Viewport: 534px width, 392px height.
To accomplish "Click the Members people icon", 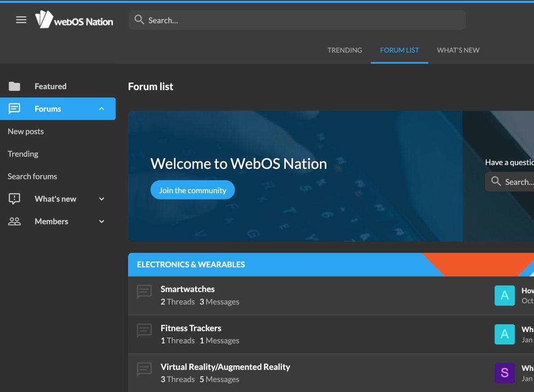I will tap(14, 221).
